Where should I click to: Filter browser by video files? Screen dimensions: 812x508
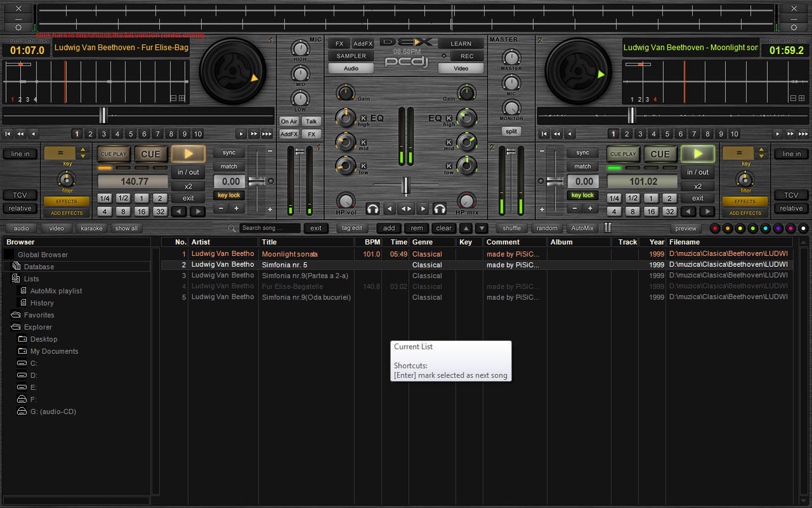click(56, 228)
